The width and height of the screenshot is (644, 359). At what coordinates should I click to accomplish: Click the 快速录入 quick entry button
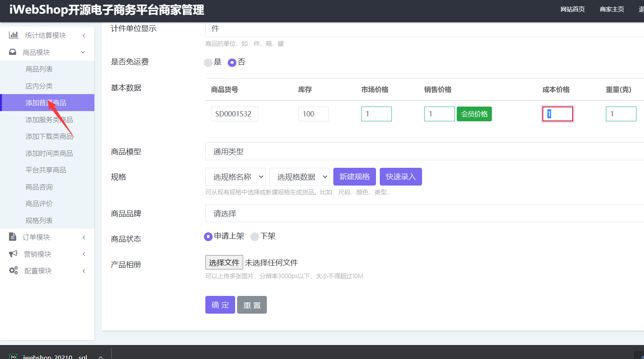pos(401,176)
